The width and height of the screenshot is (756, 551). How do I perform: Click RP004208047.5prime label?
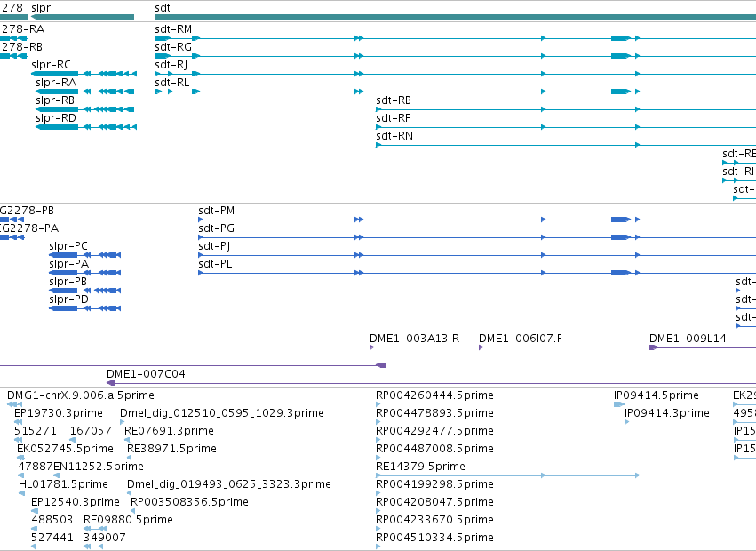coord(435,502)
